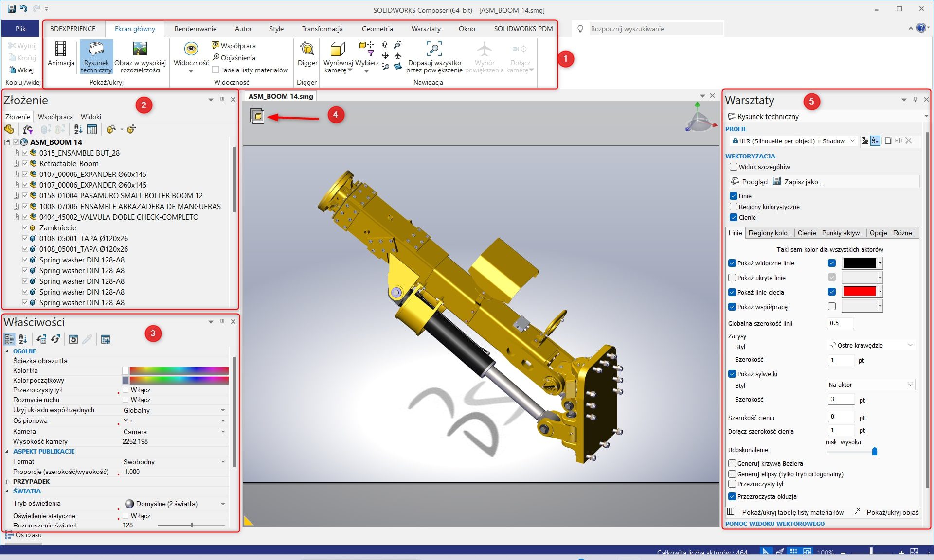Click camera view toggle icon in viewport
Screen dimensions: 934x560
[257, 116]
